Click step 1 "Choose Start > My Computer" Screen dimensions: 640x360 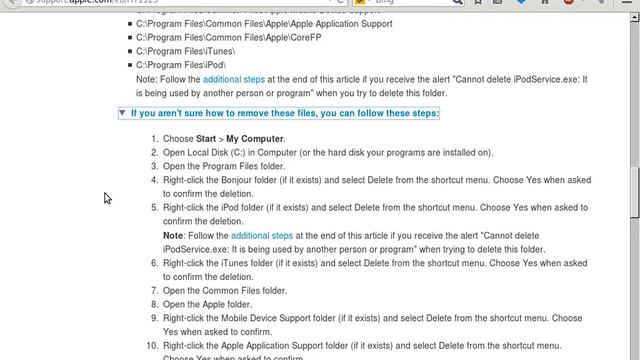224,139
